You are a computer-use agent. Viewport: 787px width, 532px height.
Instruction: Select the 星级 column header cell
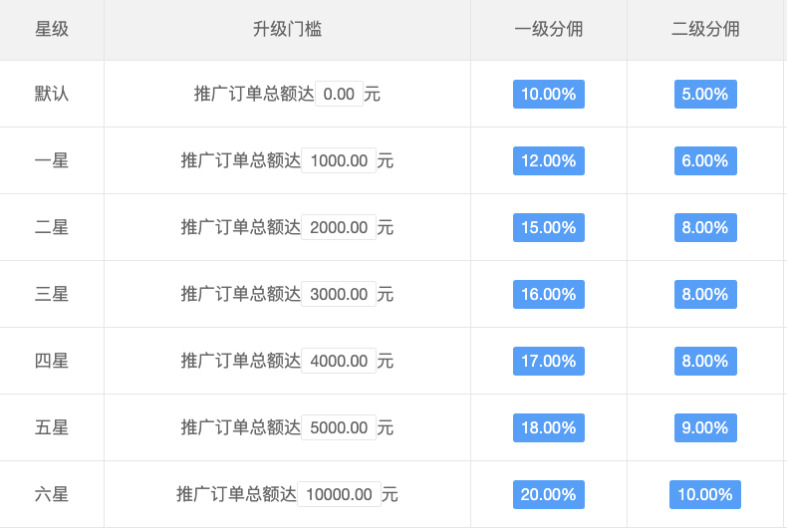52,29
